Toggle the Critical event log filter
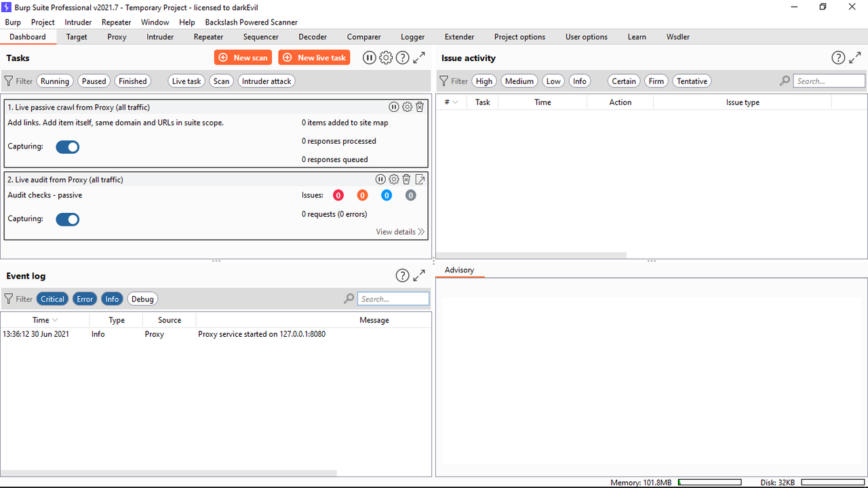Screen dimensions: 868x488 tap(52, 298)
